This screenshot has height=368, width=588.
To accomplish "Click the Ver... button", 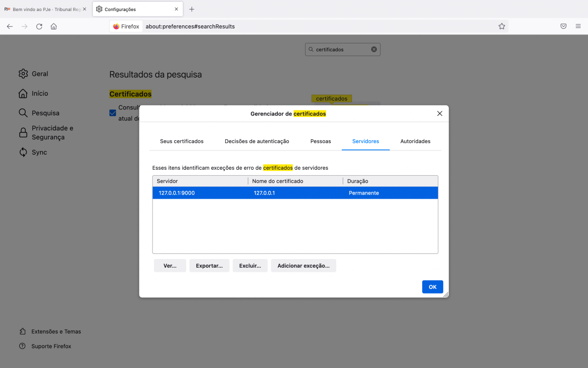I will (x=170, y=265).
